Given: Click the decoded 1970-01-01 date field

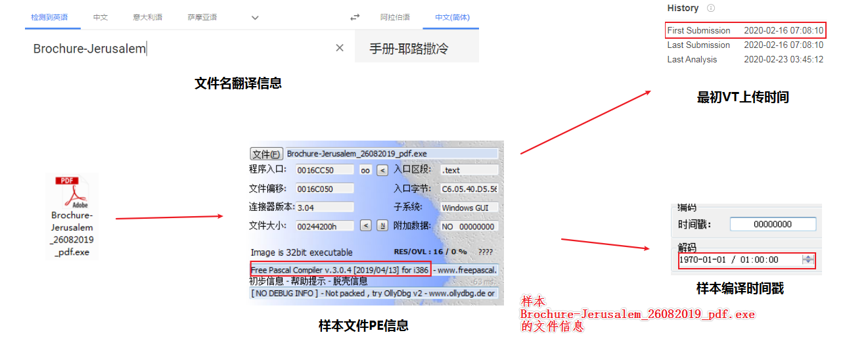Looking at the screenshot, I should pos(739,260).
